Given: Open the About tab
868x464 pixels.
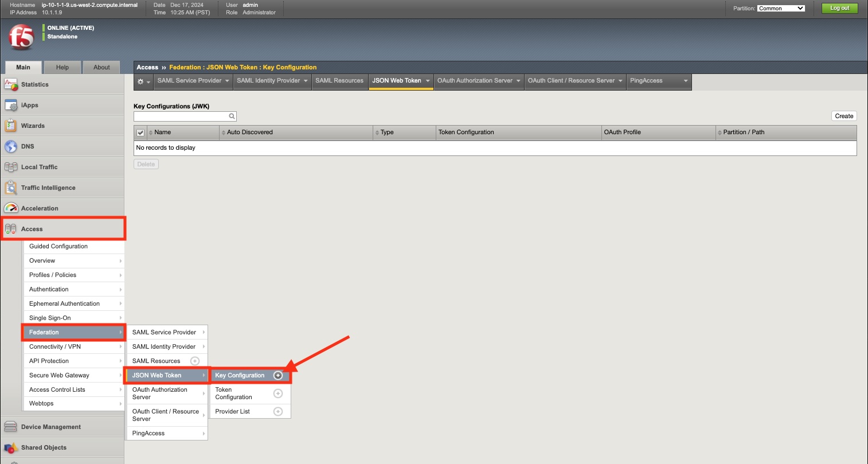Looking at the screenshot, I should pyautogui.click(x=101, y=67).
